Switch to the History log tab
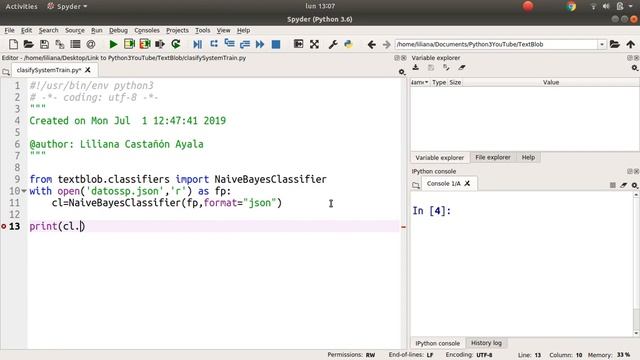 pyautogui.click(x=486, y=343)
